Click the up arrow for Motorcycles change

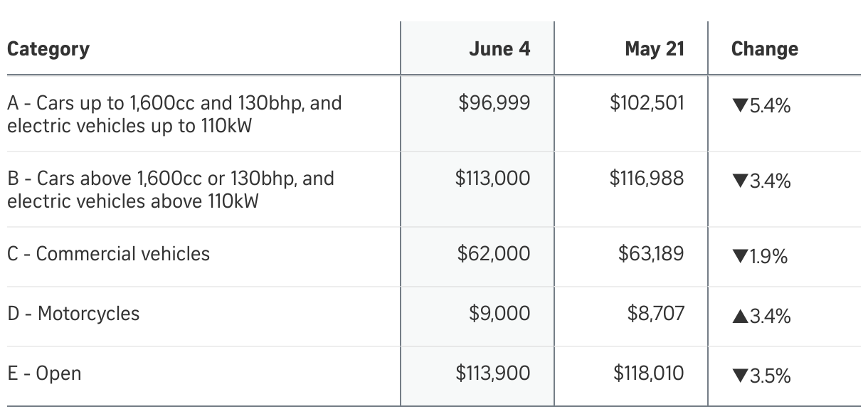[x=739, y=317]
